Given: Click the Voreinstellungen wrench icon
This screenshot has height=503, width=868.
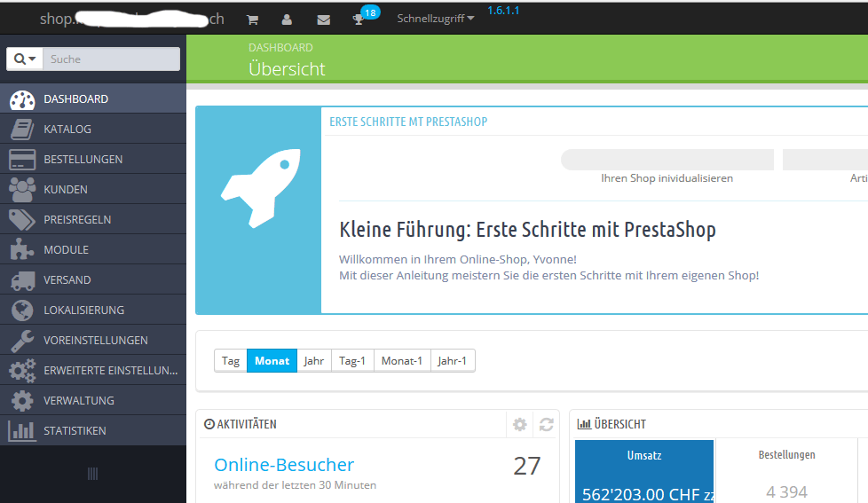Looking at the screenshot, I should pyautogui.click(x=22, y=341).
